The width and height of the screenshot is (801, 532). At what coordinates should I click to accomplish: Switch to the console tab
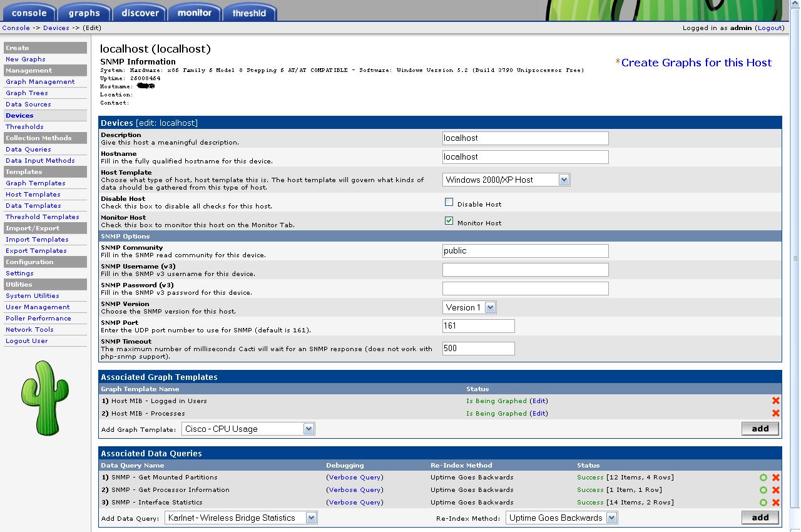29,13
